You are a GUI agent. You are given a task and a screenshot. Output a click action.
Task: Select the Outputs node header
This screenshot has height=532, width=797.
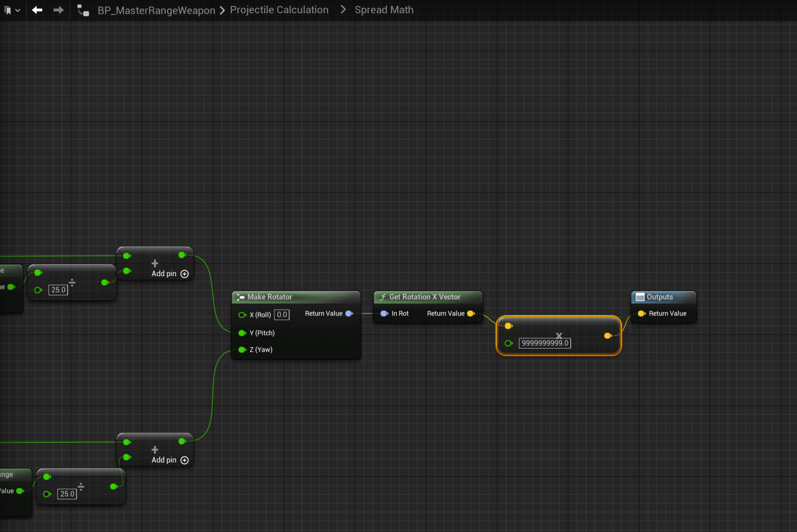[x=659, y=297]
